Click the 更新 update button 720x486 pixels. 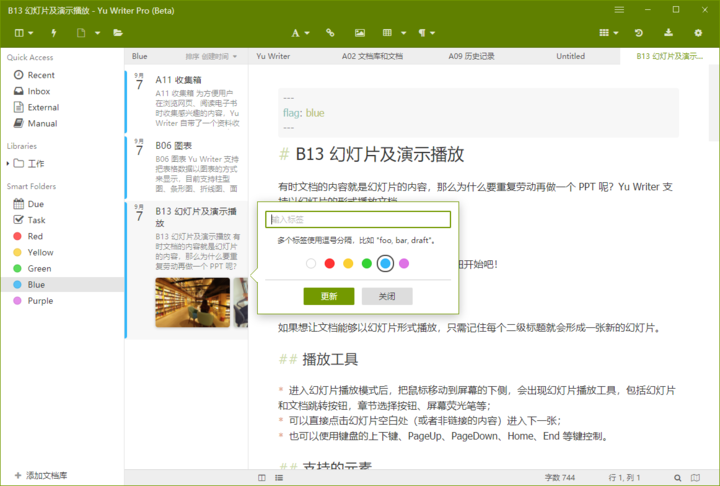pos(329,296)
